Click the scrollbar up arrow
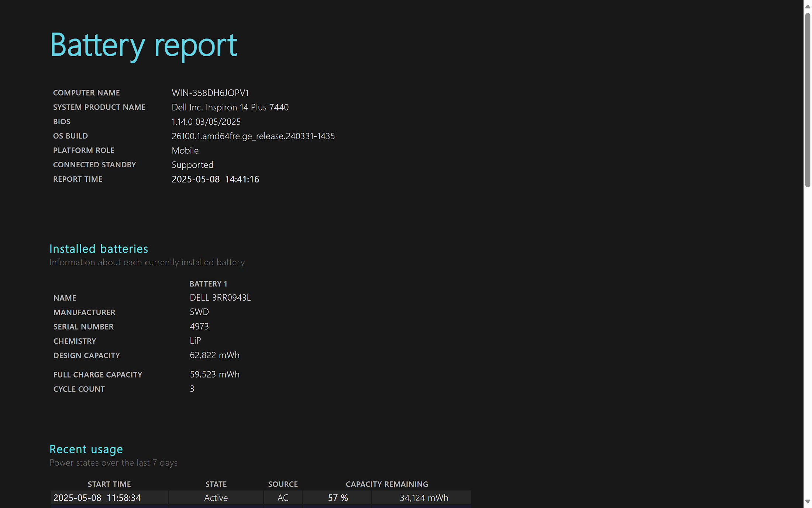The height and width of the screenshot is (508, 812). [x=808, y=6]
